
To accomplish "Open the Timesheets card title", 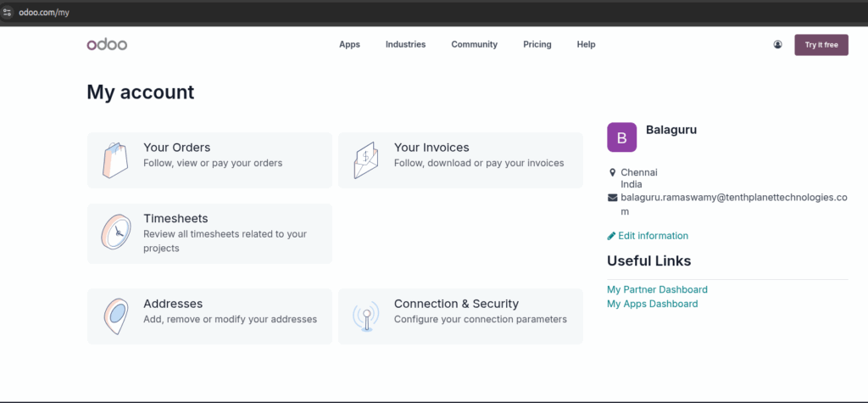I will click(x=175, y=218).
